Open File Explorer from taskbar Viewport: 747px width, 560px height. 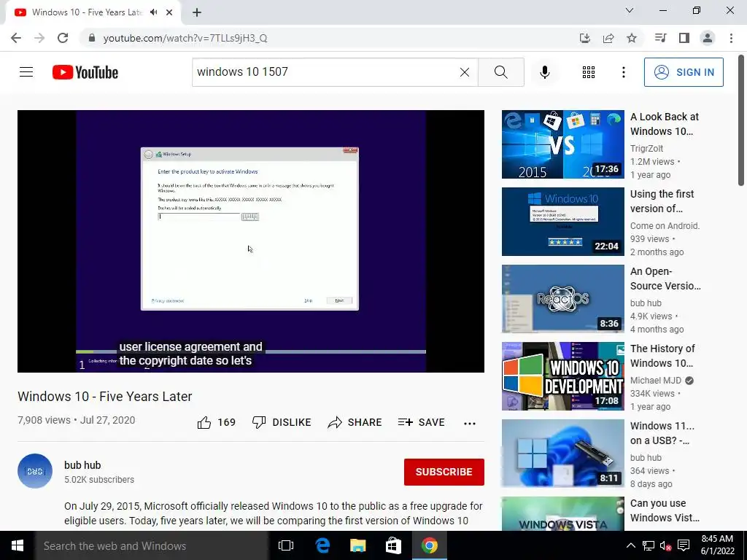[x=357, y=545]
